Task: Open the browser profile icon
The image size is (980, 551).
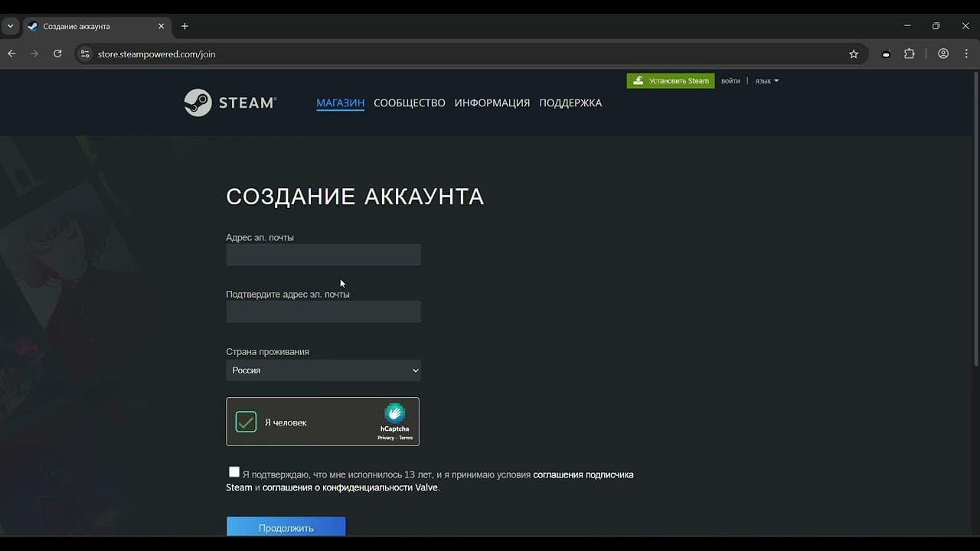Action: [x=943, y=54]
